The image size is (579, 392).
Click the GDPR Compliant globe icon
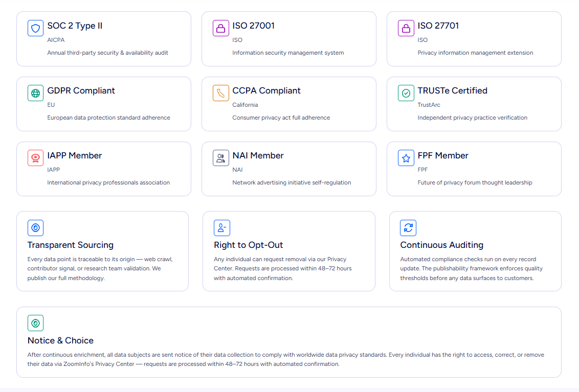35,93
